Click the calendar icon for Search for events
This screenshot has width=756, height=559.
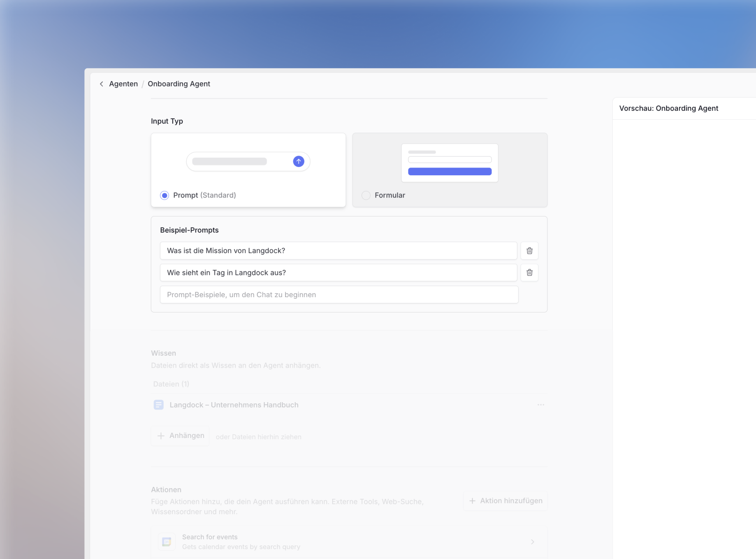[x=167, y=542]
